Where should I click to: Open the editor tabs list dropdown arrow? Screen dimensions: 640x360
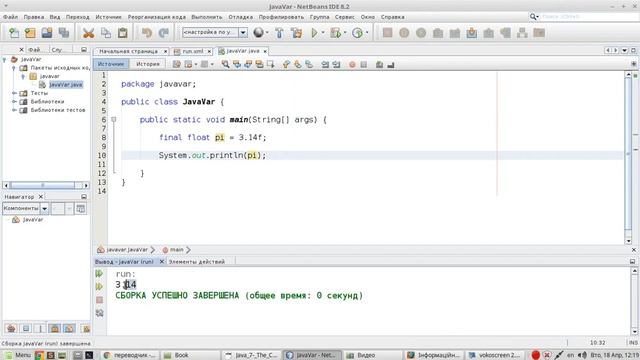coord(624,50)
